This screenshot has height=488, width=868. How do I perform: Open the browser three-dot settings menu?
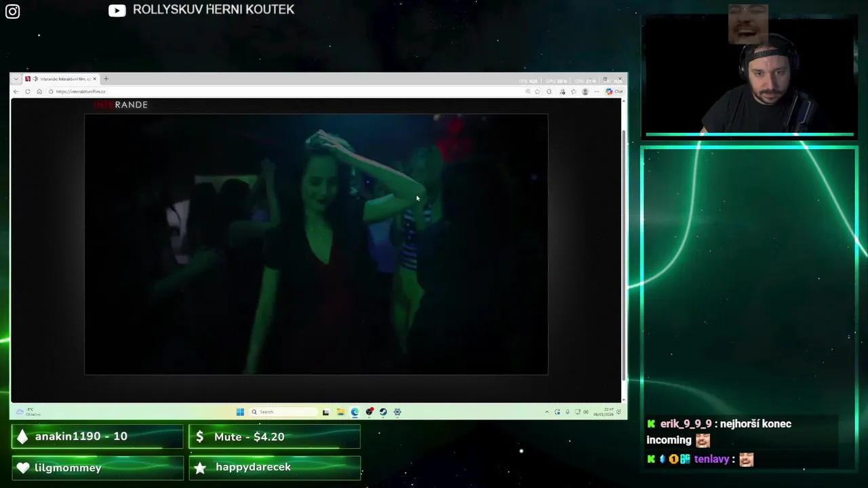pyautogui.click(x=597, y=91)
